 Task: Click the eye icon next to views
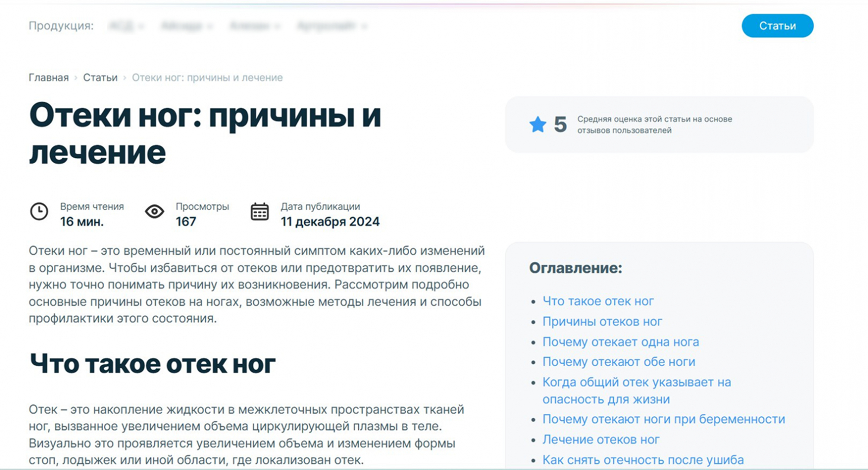pyautogui.click(x=155, y=211)
